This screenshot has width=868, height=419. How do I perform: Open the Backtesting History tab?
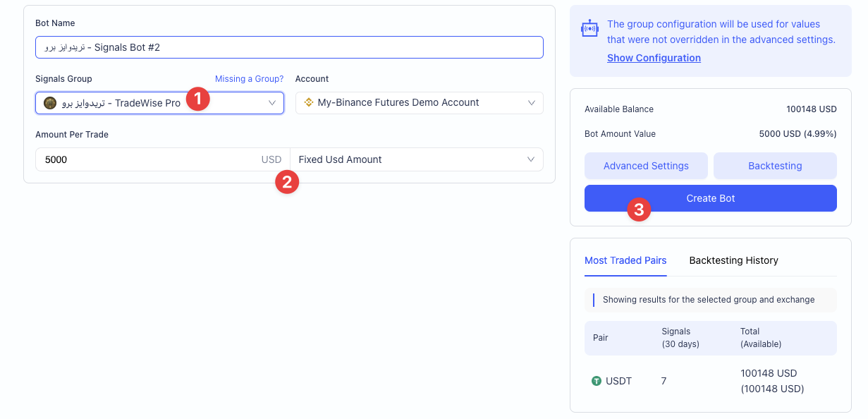pos(733,260)
